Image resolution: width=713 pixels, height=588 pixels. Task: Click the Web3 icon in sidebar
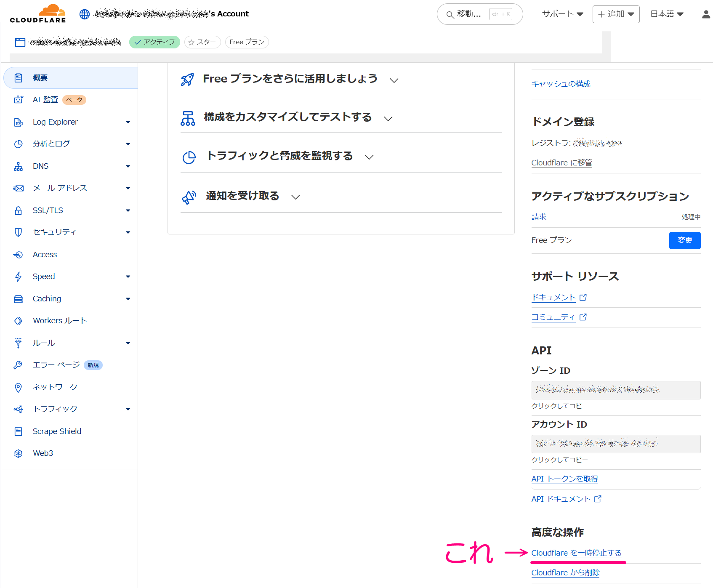pos(18,453)
